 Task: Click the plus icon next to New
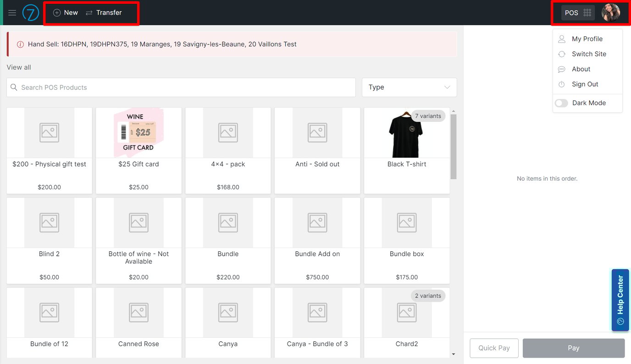(56, 12)
